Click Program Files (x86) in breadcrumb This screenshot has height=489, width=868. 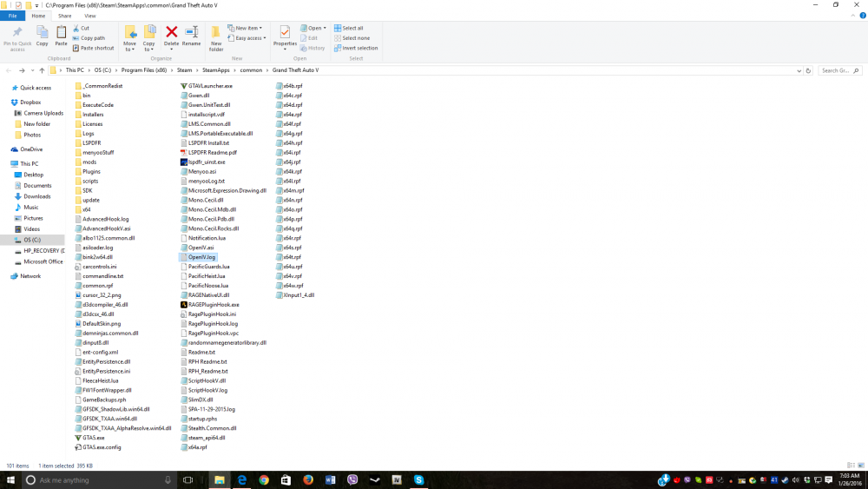point(144,70)
